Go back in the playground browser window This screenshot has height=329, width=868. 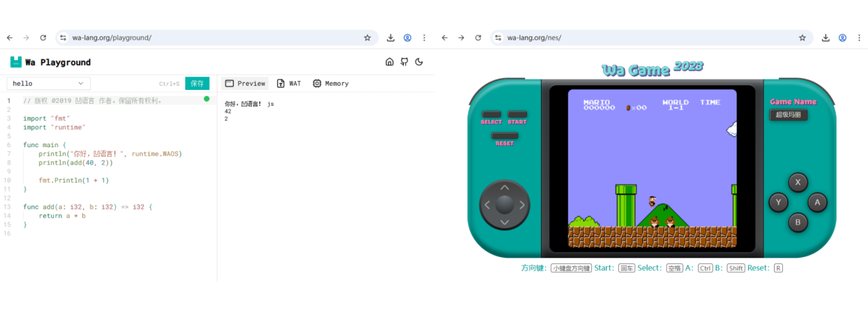point(10,38)
